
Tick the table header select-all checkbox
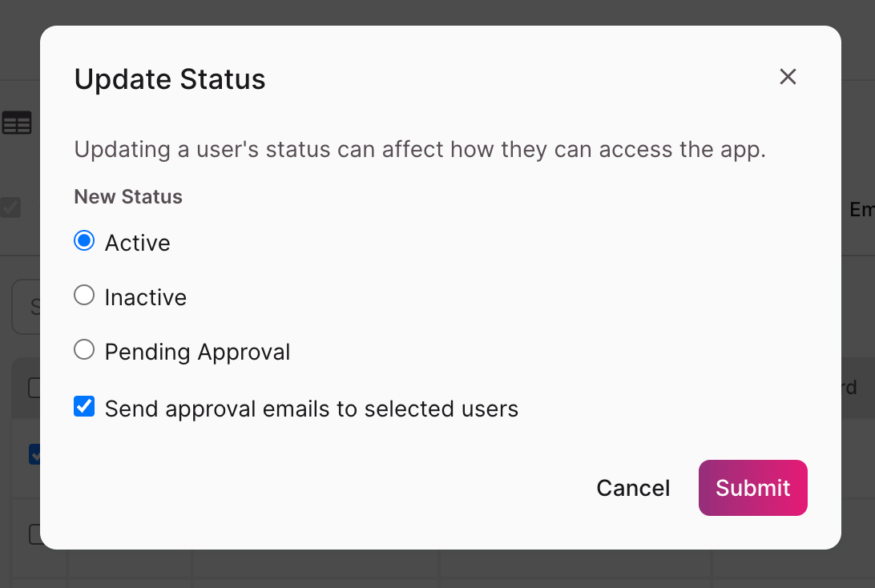tap(34, 388)
